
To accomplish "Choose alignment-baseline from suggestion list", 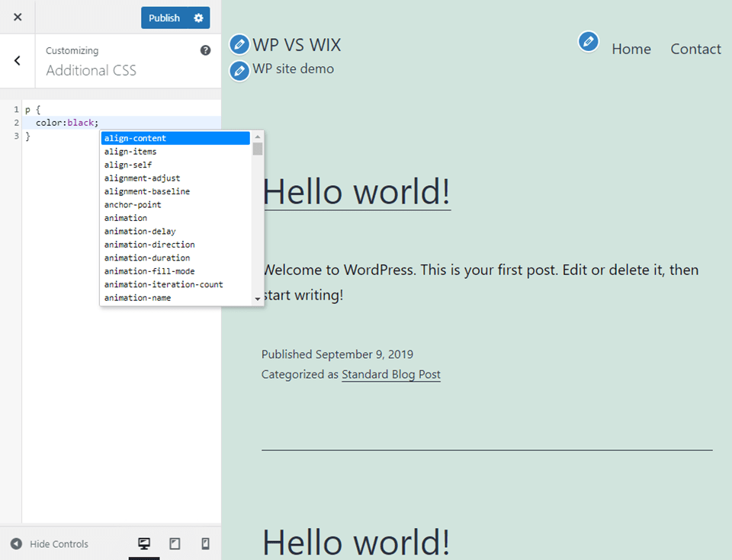I will point(175,191).
